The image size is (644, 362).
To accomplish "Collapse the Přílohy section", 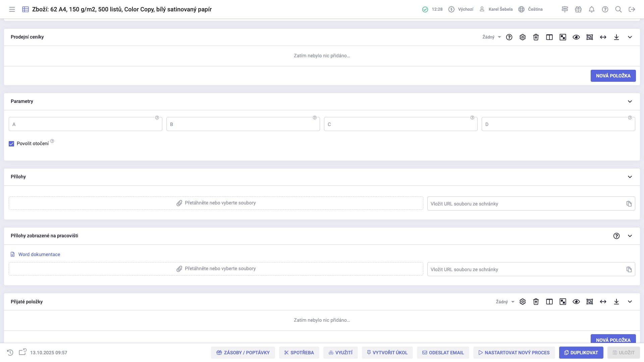I will click(630, 177).
